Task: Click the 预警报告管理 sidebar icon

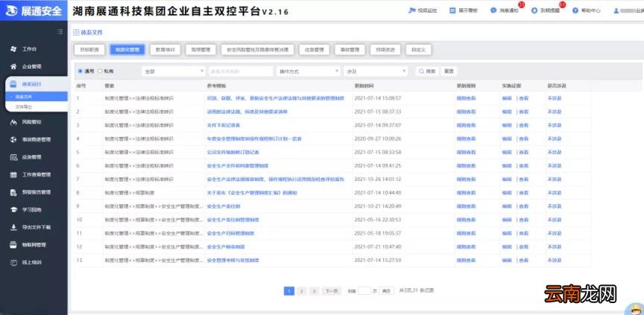Action: click(13, 192)
